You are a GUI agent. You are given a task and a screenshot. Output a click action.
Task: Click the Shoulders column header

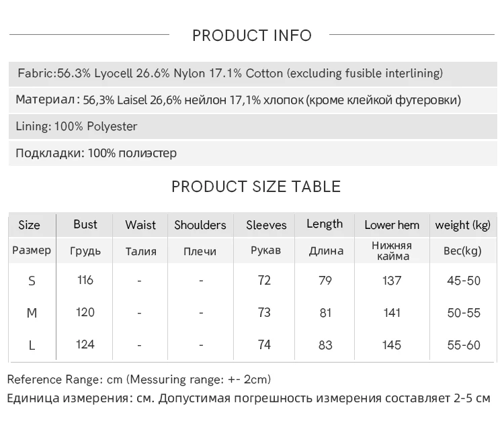200,225
